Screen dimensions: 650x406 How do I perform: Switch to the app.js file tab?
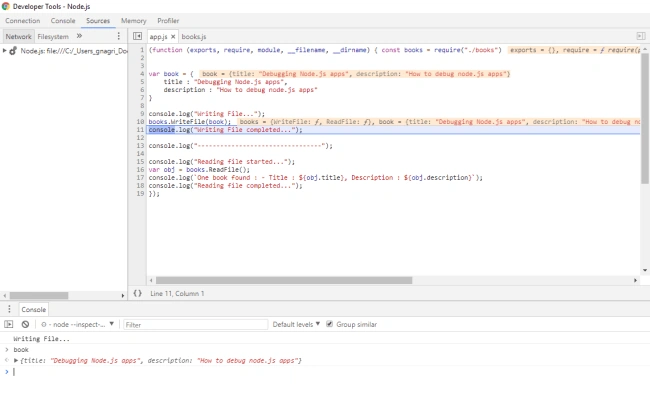(x=158, y=36)
